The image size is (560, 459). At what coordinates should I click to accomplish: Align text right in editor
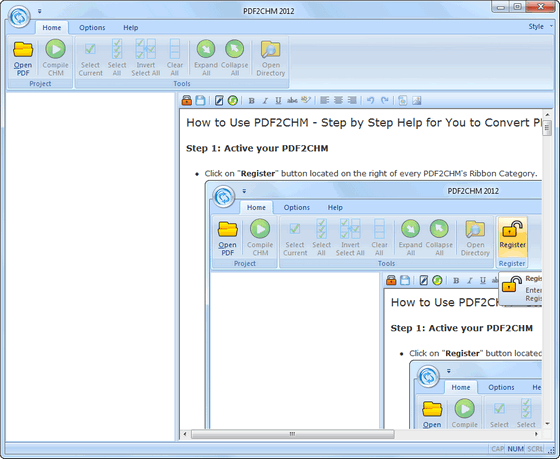352,100
